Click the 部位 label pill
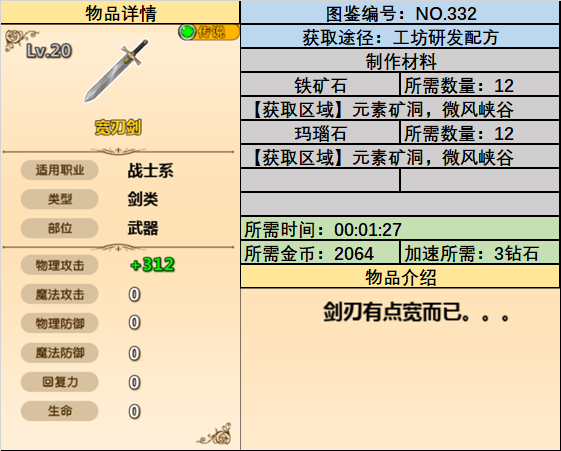The height and width of the screenshot is (451, 561). click(x=59, y=228)
